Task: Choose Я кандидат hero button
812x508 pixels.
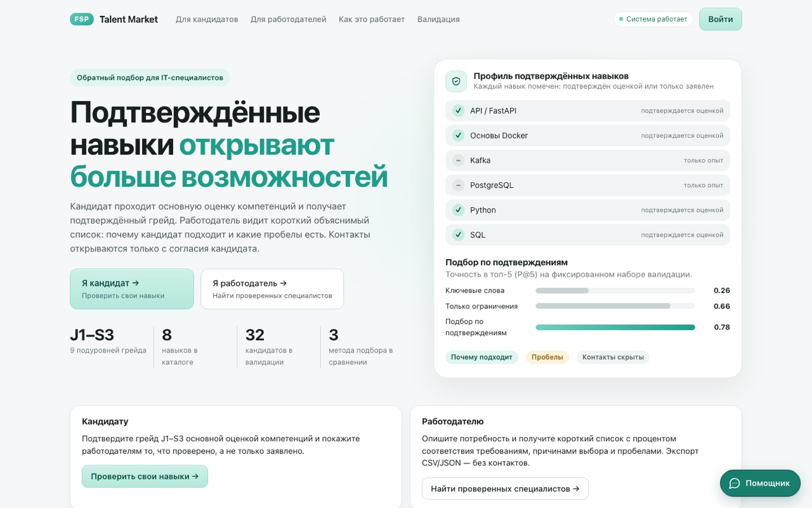Action: click(x=132, y=289)
